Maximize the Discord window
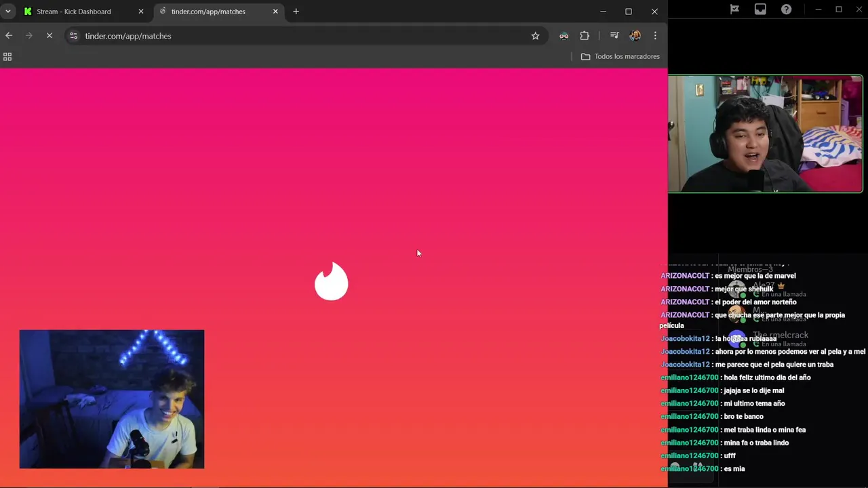868x488 pixels. pos(839,9)
